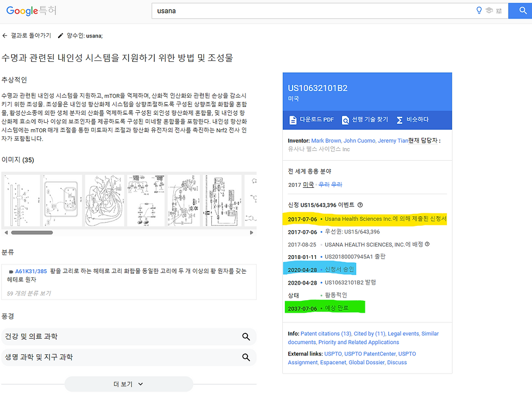Click the classification tag icon before A61K31/385
Image resolution: width=532 pixels, height=399 pixels.
[11, 271]
